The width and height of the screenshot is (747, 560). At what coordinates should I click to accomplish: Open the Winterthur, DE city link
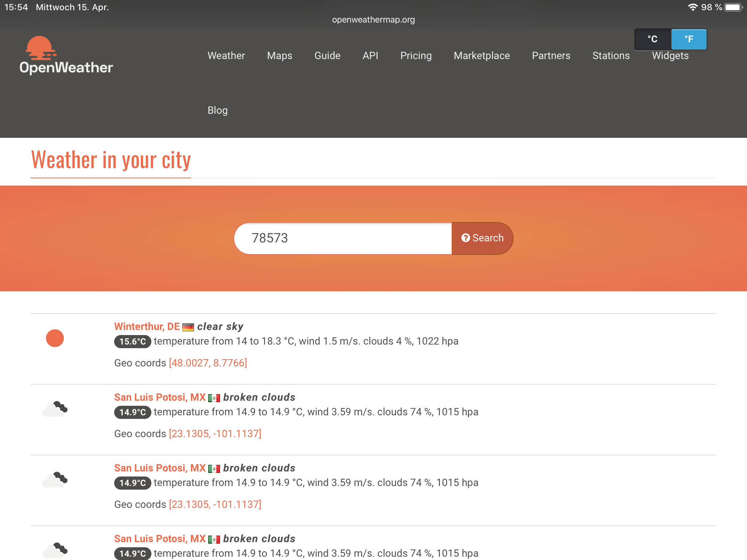(147, 327)
